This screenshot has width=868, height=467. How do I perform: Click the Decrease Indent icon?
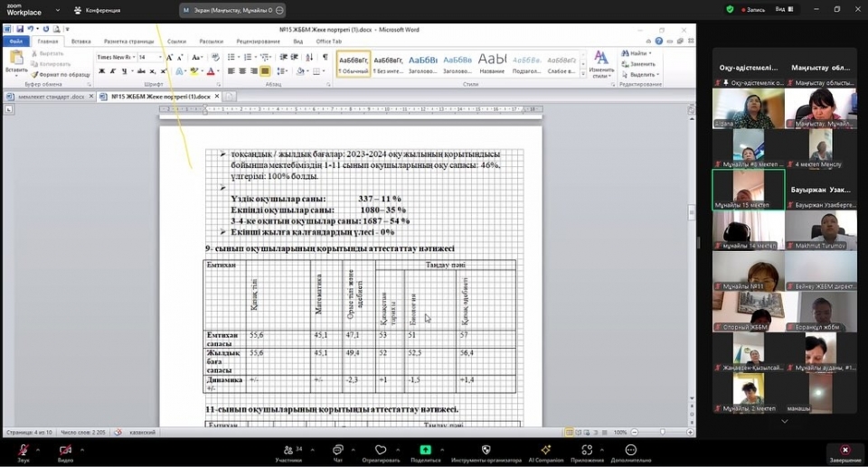pos(283,57)
